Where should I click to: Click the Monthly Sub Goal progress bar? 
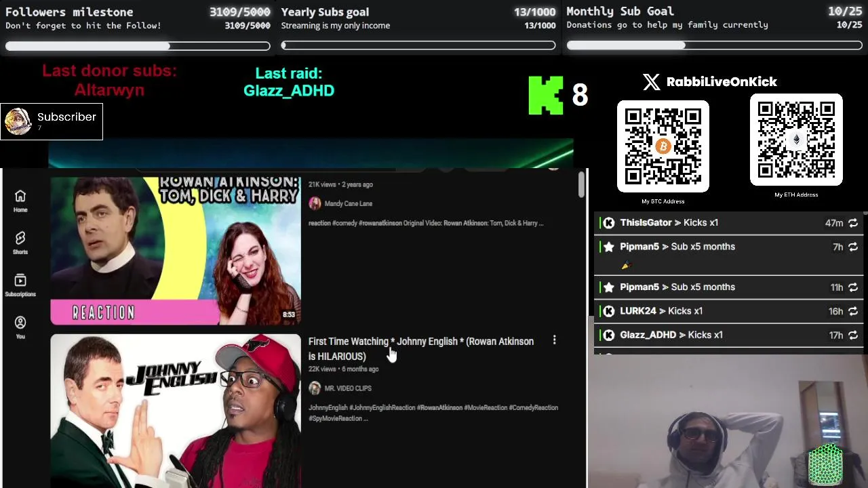[x=715, y=45]
